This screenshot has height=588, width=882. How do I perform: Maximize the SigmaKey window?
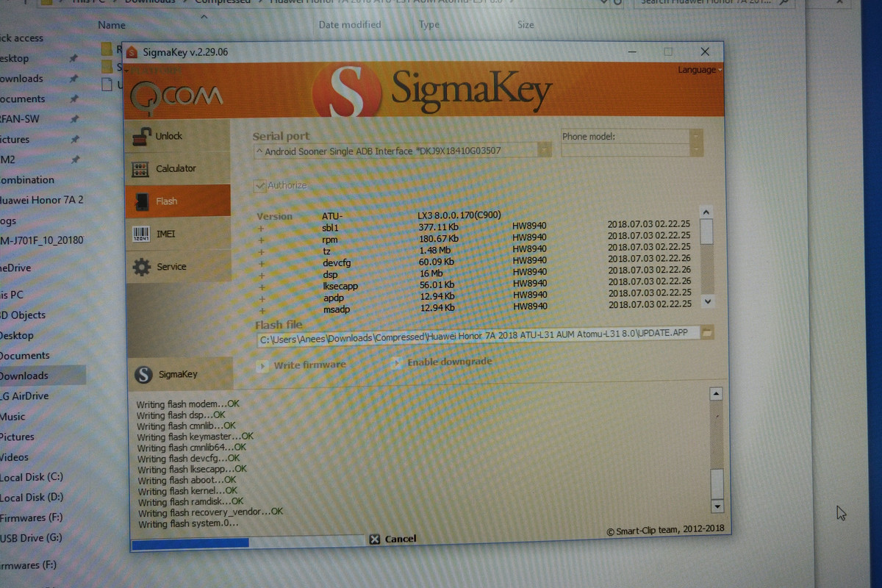668,51
